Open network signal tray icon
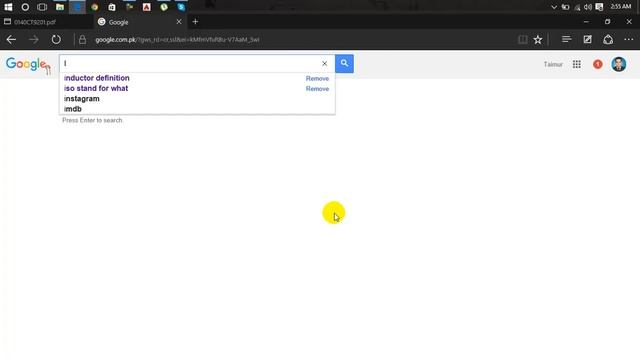 coord(577,7)
